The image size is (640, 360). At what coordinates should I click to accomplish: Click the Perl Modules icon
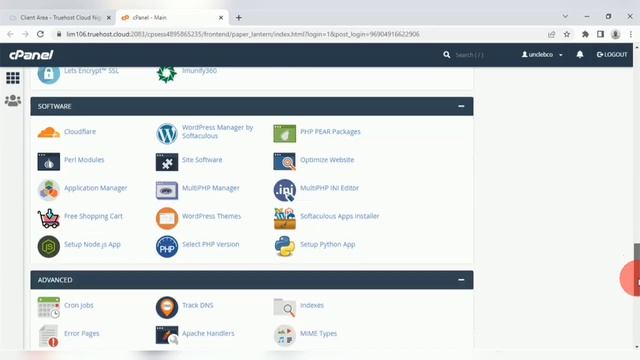(49, 162)
